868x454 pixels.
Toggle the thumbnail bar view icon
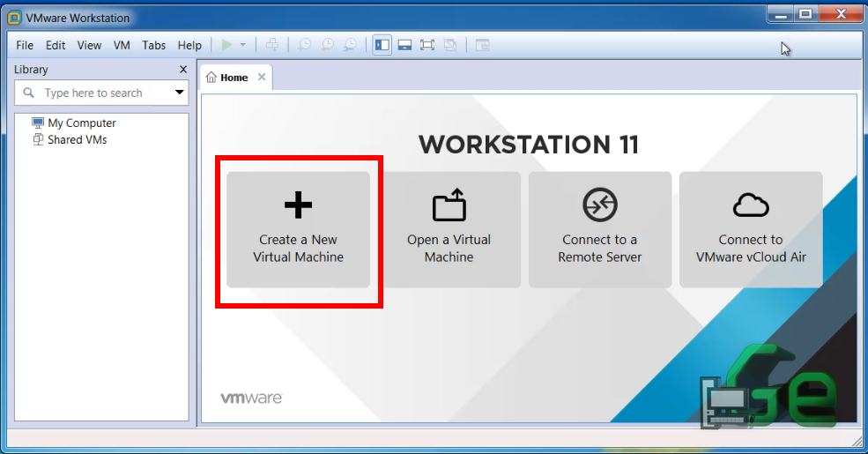[x=404, y=45]
